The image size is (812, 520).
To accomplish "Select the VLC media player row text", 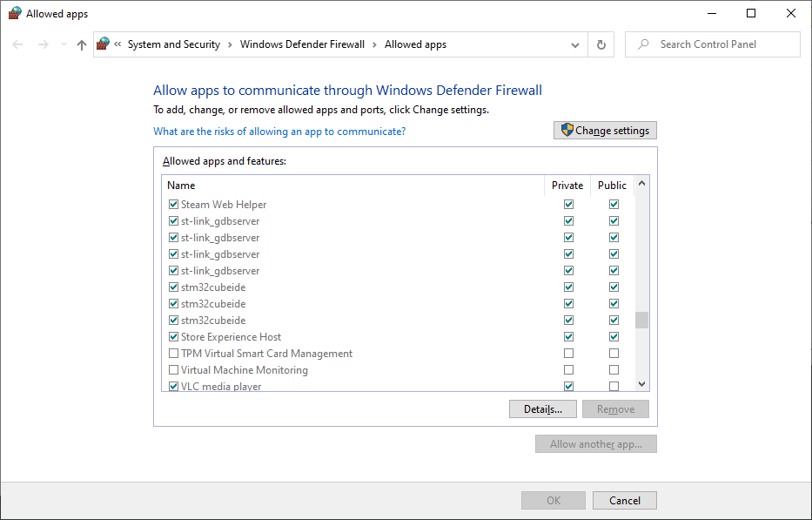I will pyautogui.click(x=221, y=386).
